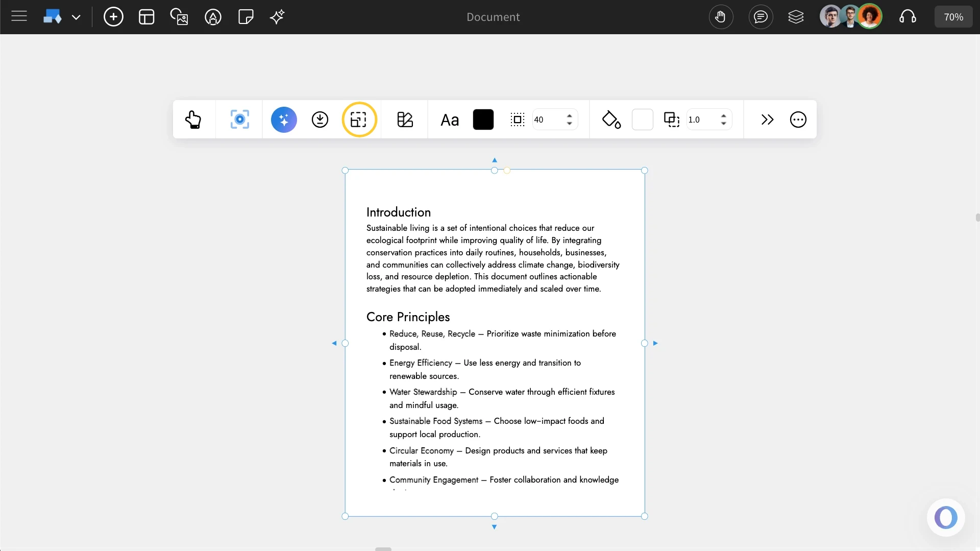Select the frame layout tool
Screen dimensions: 980x551
(x=146, y=16)
